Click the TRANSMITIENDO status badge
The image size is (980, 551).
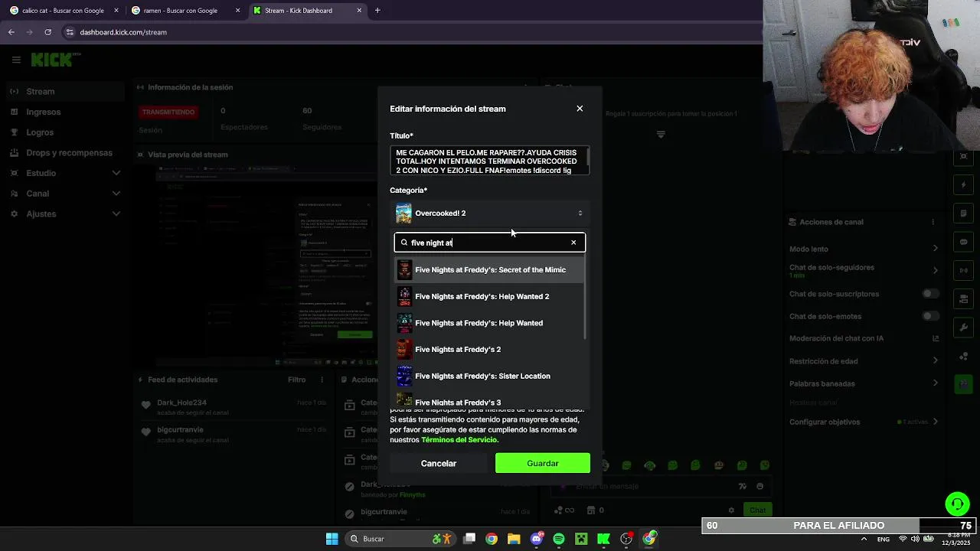coord(168,112)
